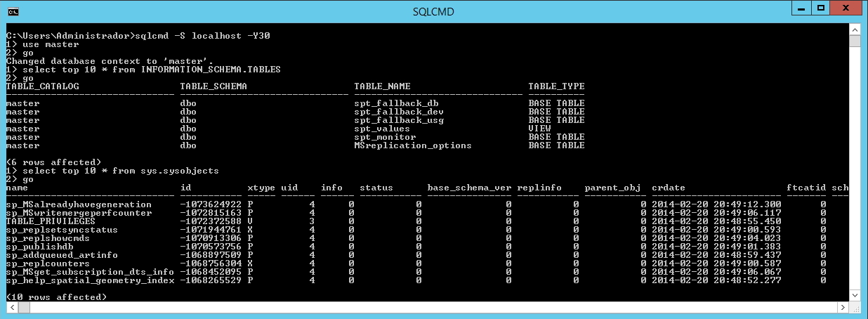Click the spt_fallback_usg table name
Image resolution: width=868 pixels, height=319 pixels.
pyautogui.click(x=400, y=120)
